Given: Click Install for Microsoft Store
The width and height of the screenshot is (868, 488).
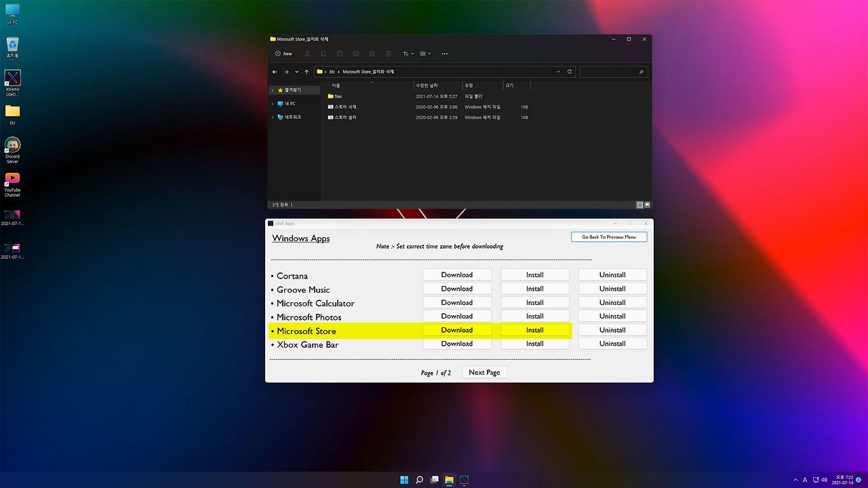Looking at the screenshot, I should [535, 330].
